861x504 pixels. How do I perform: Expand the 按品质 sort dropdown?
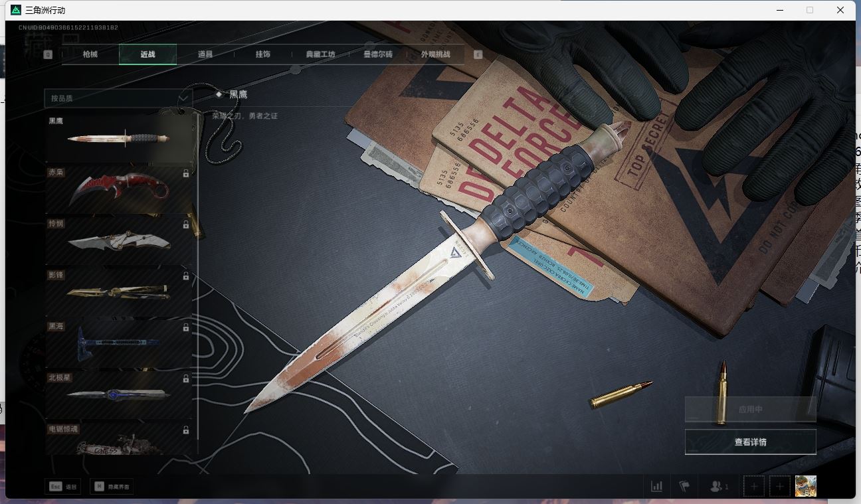click(118, 98)
